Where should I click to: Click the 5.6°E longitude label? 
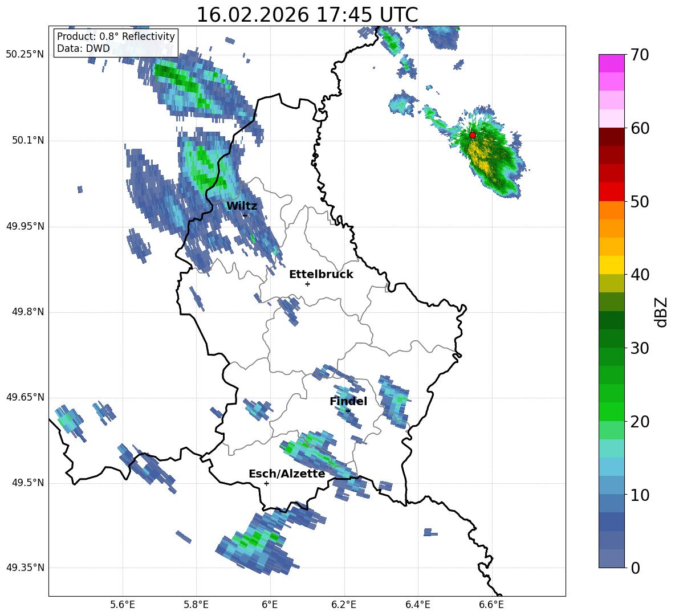123,605
